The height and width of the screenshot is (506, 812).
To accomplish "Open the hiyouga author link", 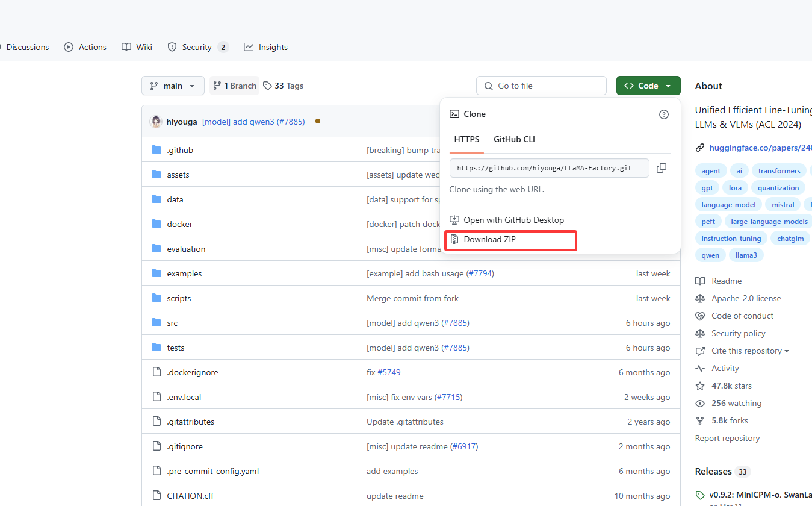I will coord(182,122).
